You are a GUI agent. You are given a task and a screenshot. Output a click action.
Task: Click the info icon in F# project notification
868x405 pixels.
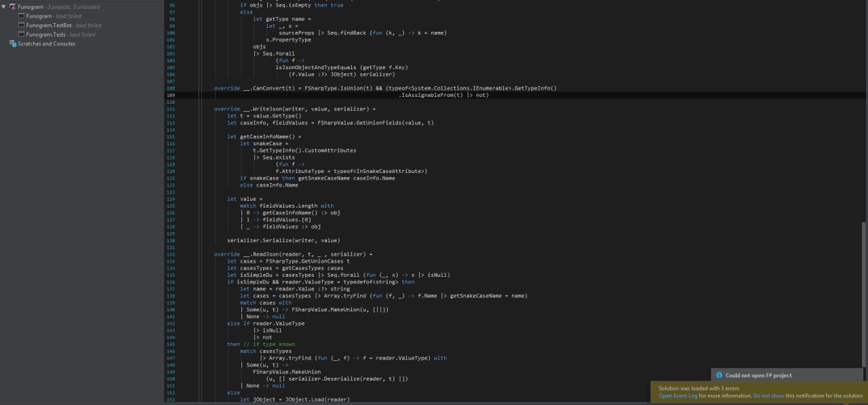pos(719,375)
